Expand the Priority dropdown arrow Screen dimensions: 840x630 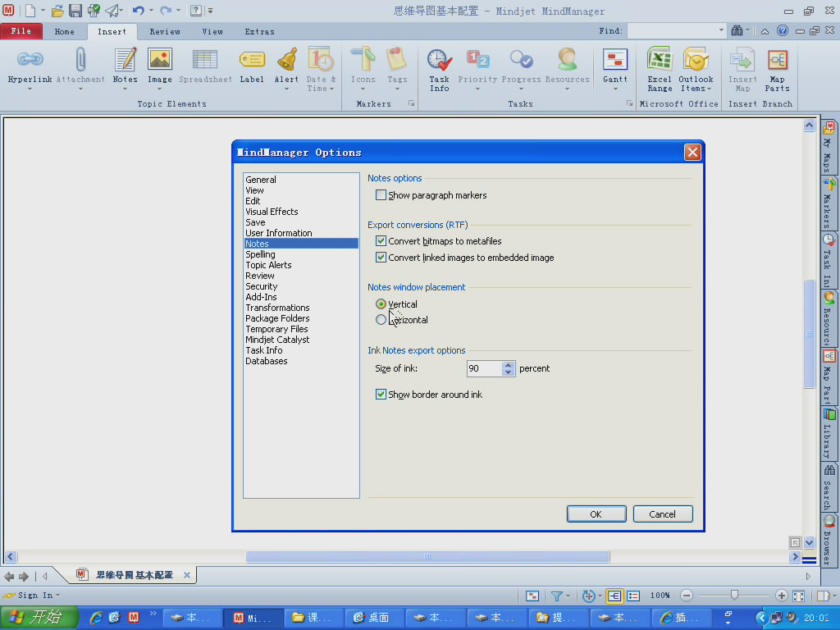(x=477, y=89)
